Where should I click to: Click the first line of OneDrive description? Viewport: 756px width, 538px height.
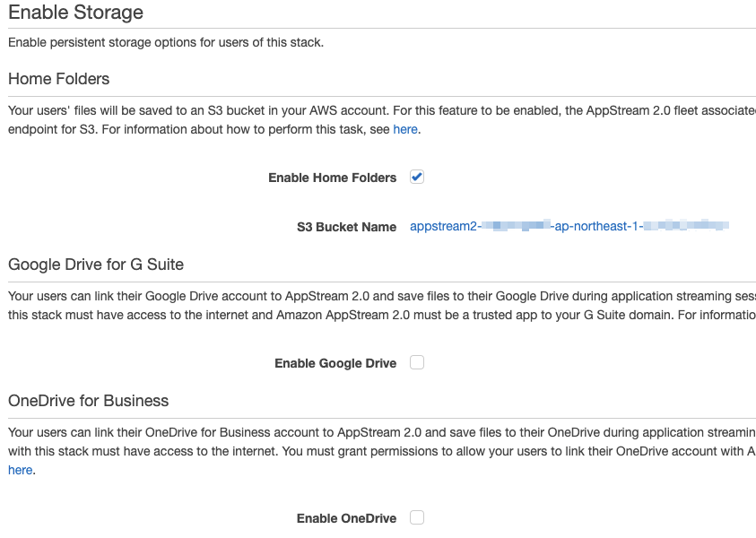(377, 432)
